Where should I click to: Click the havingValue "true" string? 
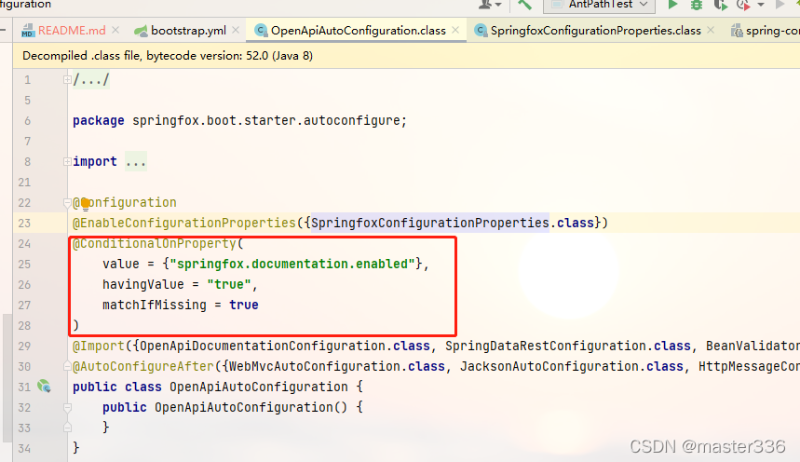[229, 285]
